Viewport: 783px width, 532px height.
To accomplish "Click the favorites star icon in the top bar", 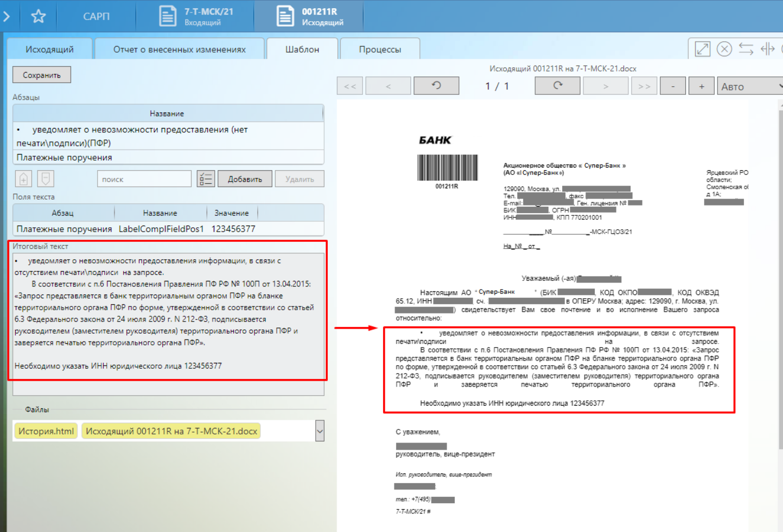I will click(x=38, y=16).
